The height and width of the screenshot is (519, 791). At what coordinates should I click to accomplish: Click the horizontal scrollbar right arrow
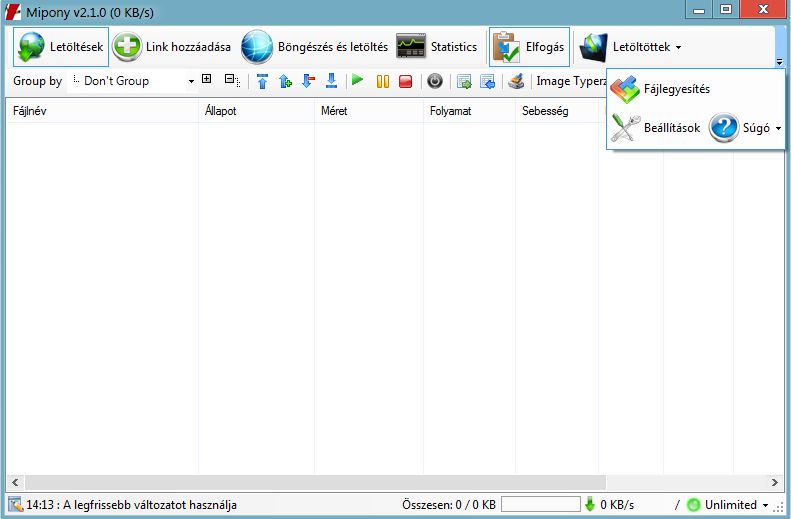click(775, 483)
